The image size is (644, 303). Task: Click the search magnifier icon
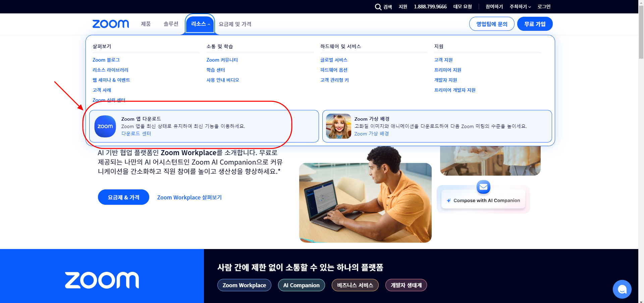point(378,7)
